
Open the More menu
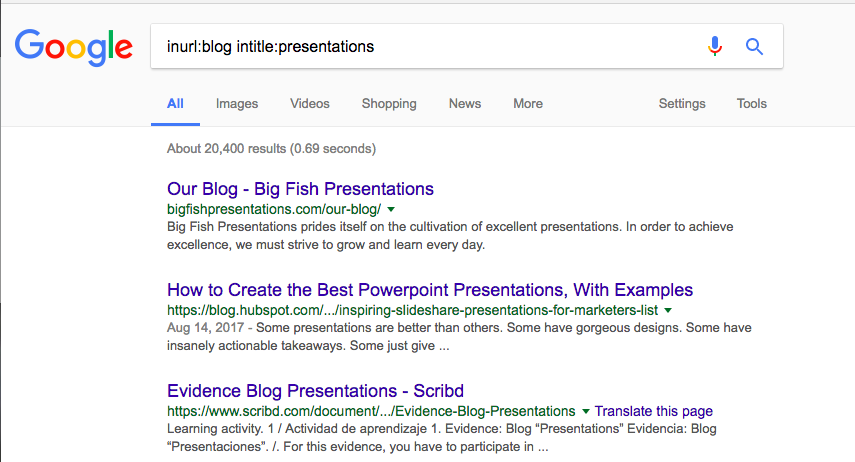528,104
